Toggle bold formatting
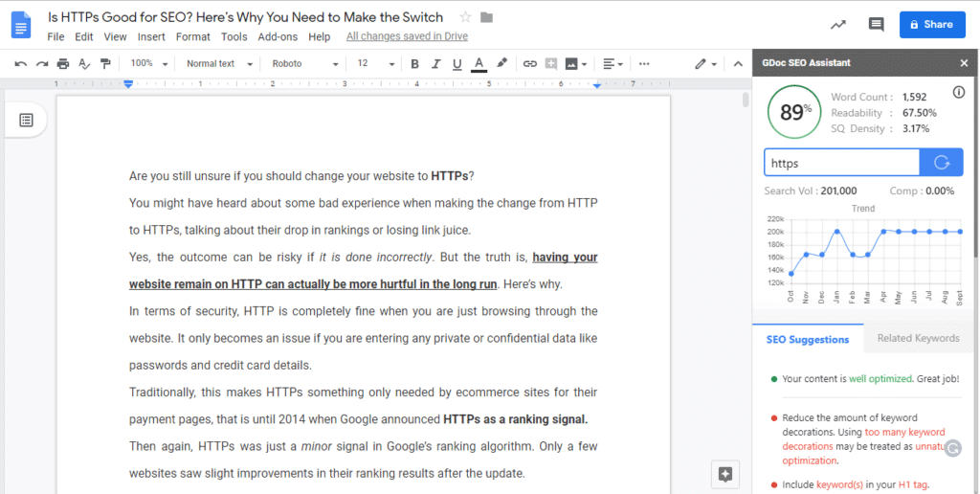 [414, 64]
